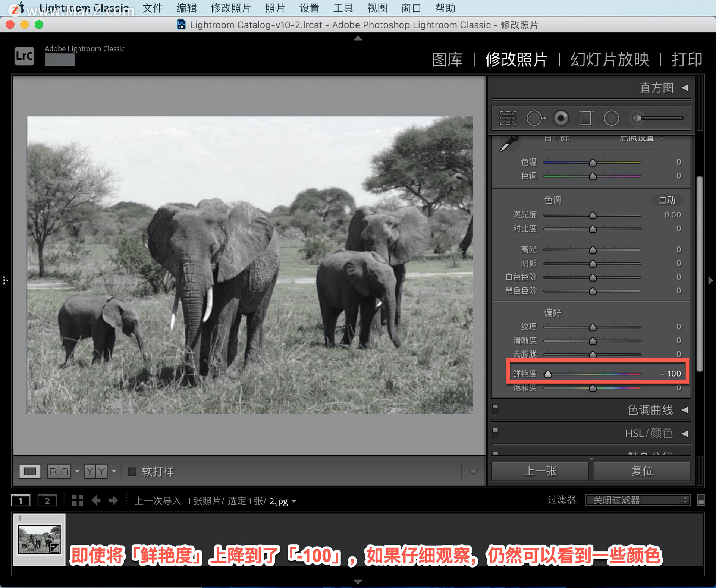Go to previous photo with back arrow
Viewport: 716px width, 588px height.
click(x=96, y=500)
